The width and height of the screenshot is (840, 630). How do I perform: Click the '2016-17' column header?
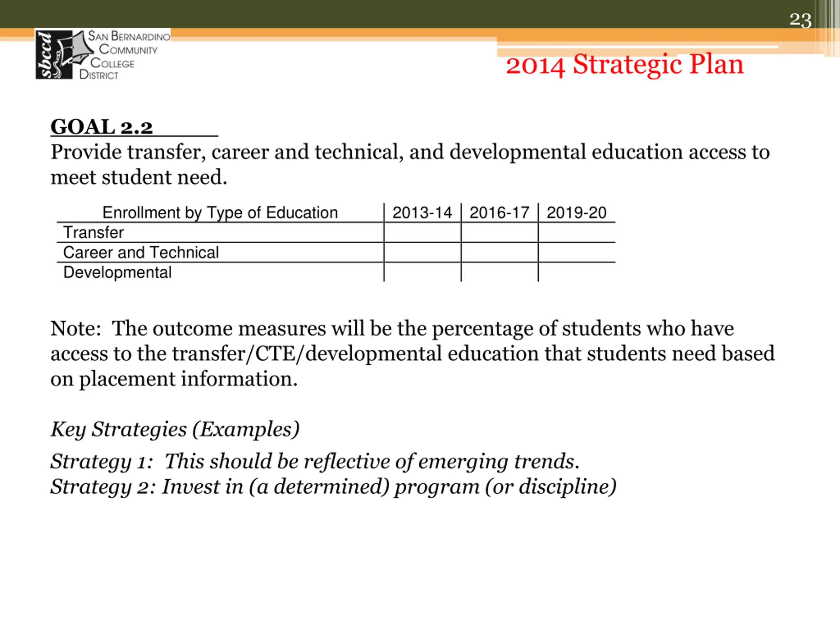499,213
